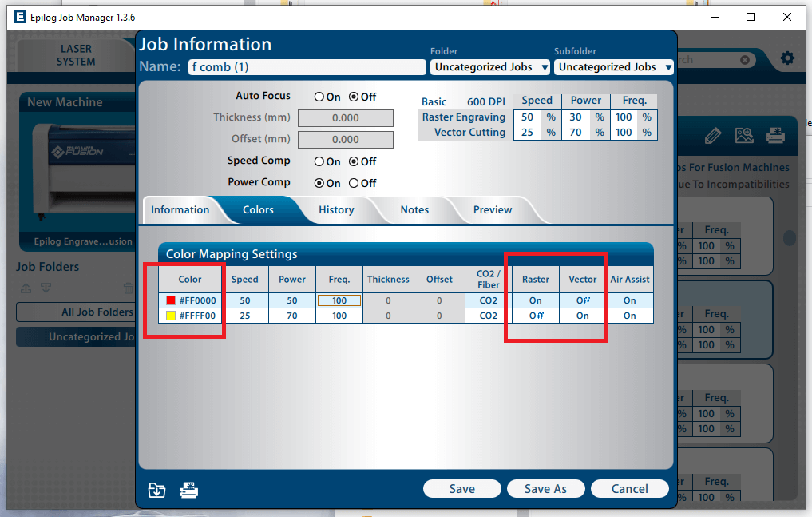
Task: Toggle Air Assist for #FFFF00 row
Action: 630,316
